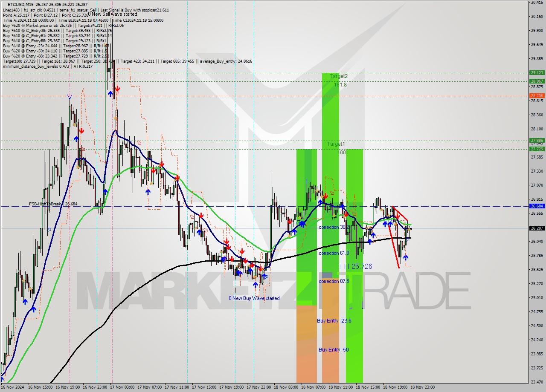Click the 27.330 price axis value
Screen dimensions: 546x392
537,171
